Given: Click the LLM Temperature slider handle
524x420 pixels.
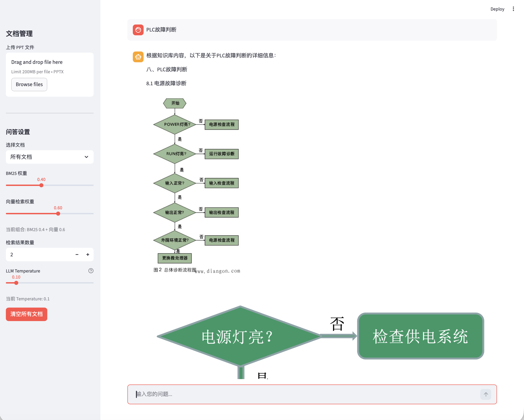Looking at the screenshot, I should tap(16, 283).
